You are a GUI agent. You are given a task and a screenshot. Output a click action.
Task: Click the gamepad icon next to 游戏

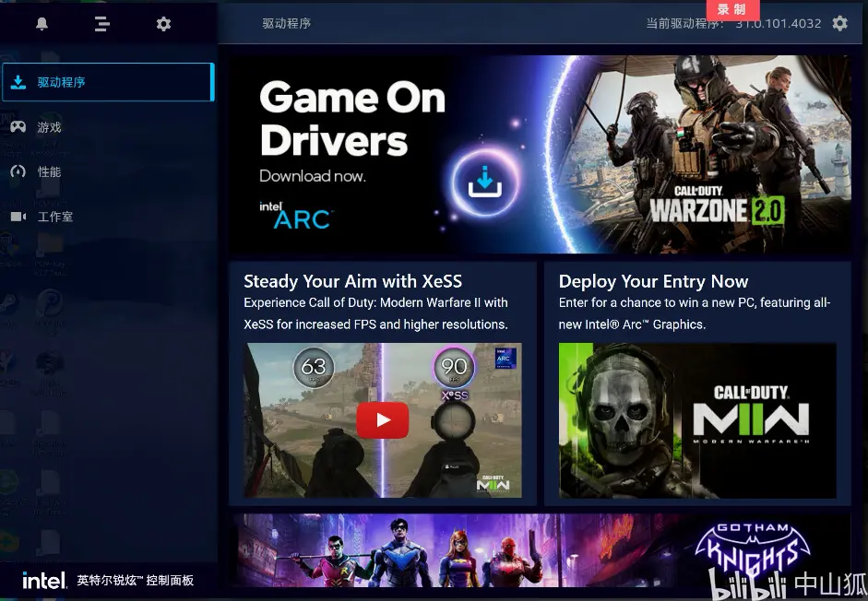(18, 127)
